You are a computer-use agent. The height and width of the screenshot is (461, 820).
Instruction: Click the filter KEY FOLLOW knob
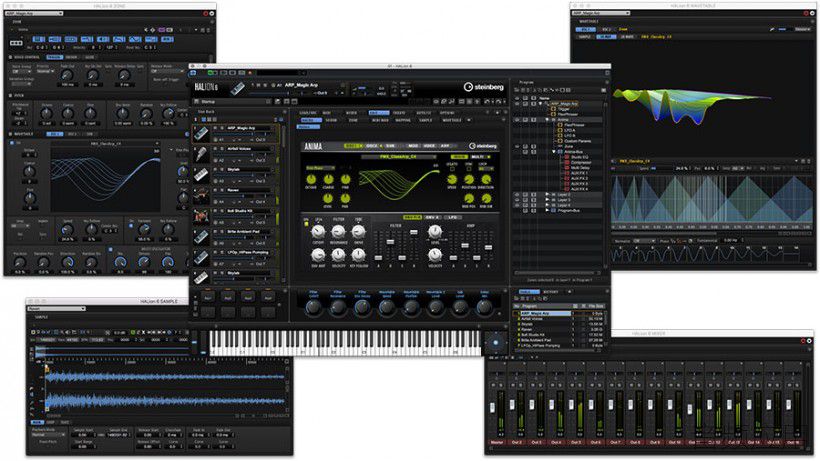[x=358, y=255]
